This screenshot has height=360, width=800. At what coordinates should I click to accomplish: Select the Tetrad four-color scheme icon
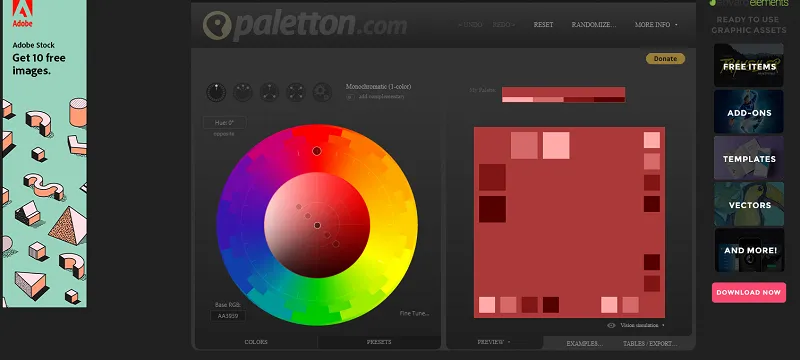pyautogui.click(x=296, y=92)
